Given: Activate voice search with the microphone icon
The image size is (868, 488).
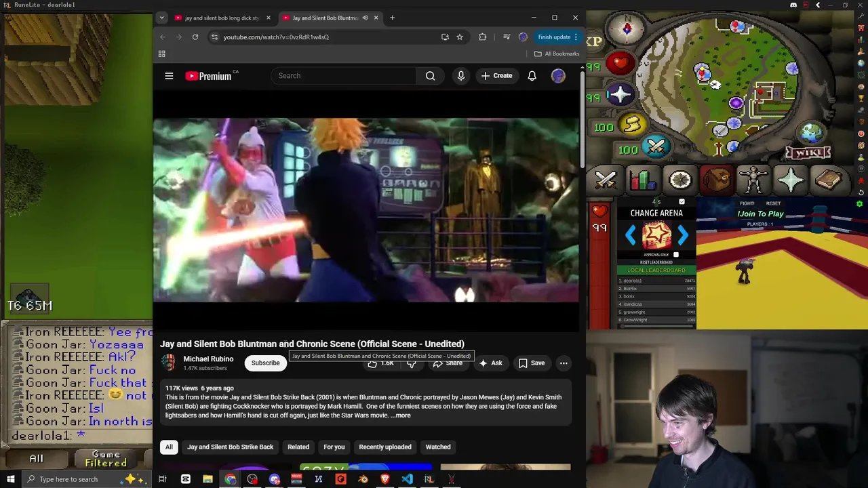Looking at the screenshot, I should (x=461, y=76).
